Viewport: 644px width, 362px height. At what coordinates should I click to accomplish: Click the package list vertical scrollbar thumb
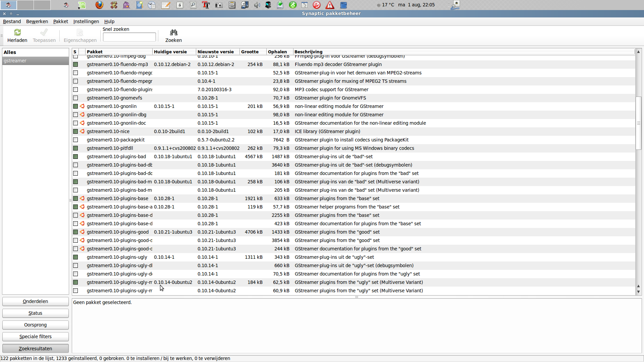[x=639, y=123]
